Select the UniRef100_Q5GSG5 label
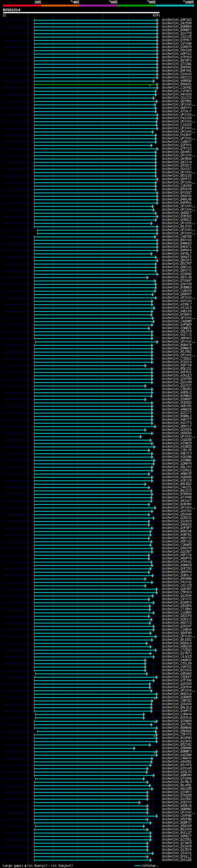 click(176, 826)
